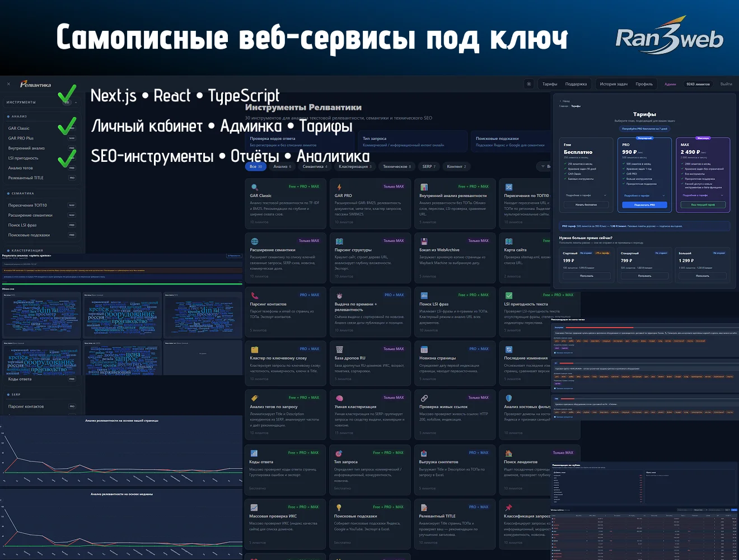The width and height of the screenshot is (739, 560).
Task: Toggle the theme sun icon in the header
Action: pyautogui.click(x=528, y=84)
